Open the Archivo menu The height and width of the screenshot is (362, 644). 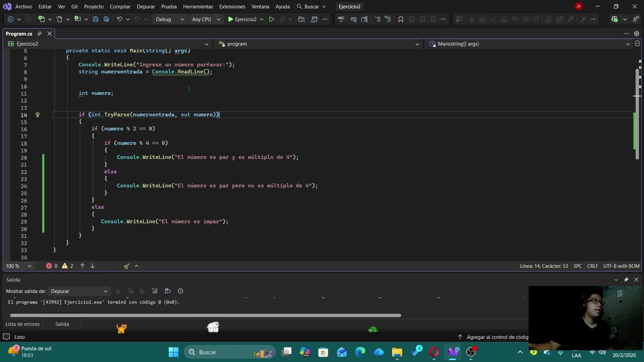tap(24, 7)
